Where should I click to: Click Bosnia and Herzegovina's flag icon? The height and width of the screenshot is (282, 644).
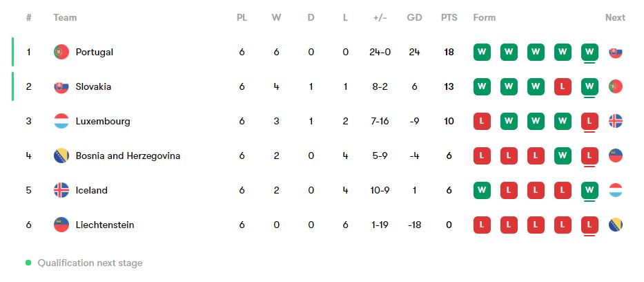(x=61, y=156)
